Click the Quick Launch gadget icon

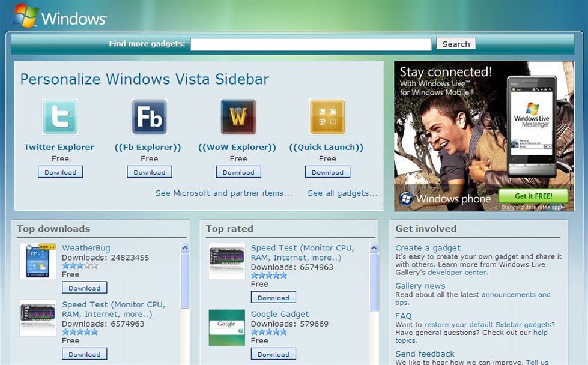pos(327,117)
